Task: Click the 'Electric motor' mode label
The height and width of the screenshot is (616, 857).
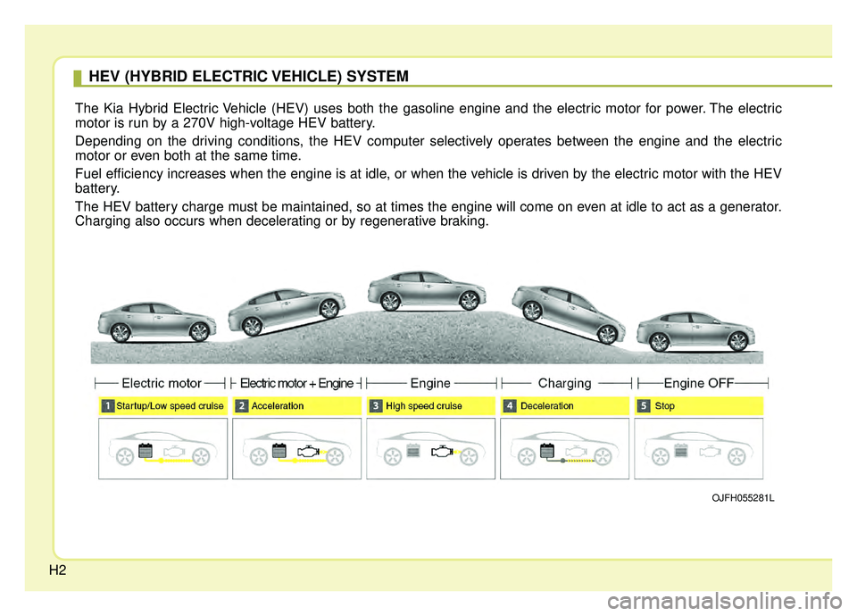Action: tap(162, 383)
